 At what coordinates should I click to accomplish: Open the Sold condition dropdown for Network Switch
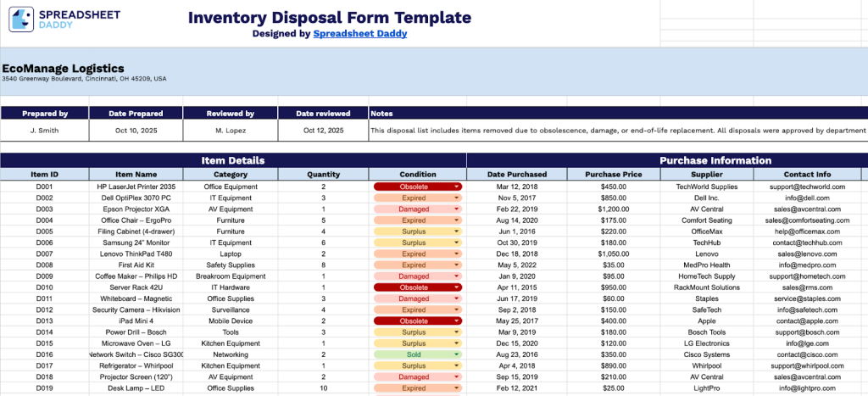456,354
